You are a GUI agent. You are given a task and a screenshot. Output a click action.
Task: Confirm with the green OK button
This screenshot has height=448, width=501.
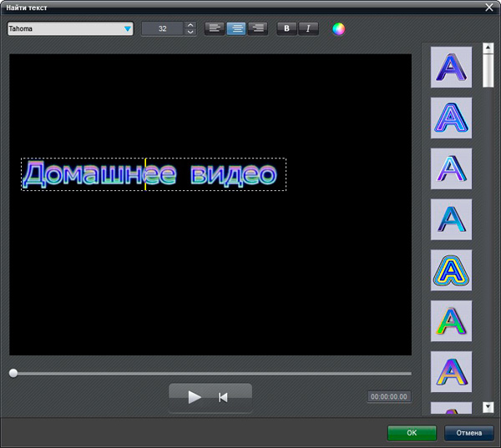[412, 433]
